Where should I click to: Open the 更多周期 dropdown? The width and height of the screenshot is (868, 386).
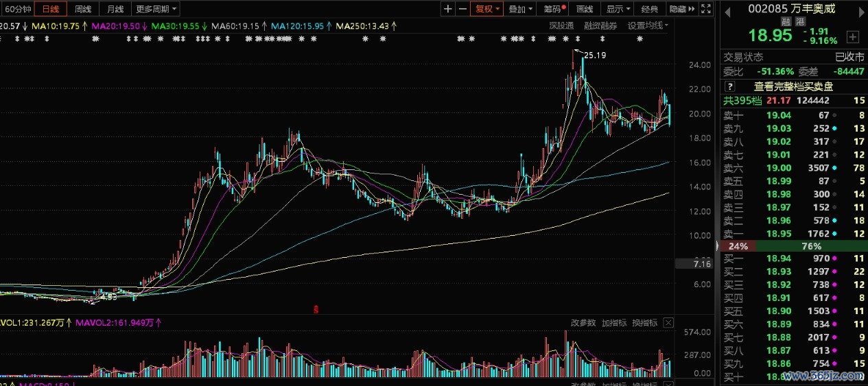[x=156, y=9]
